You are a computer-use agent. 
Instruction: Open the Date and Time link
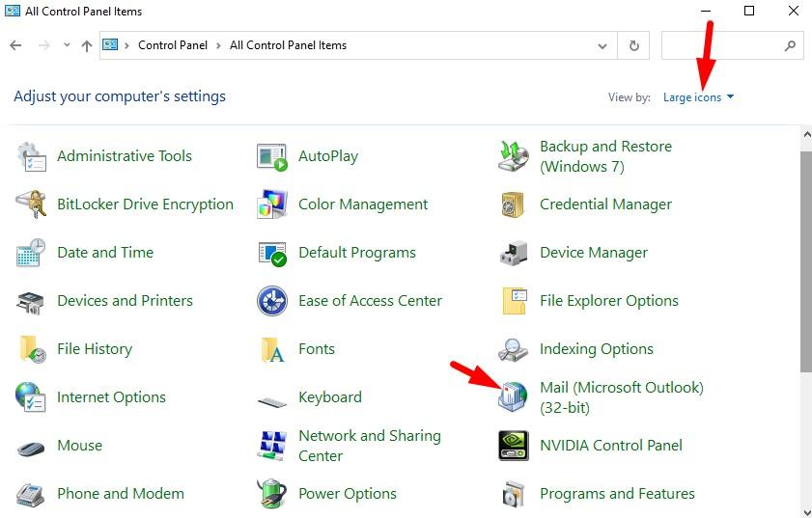pos(105,253)
